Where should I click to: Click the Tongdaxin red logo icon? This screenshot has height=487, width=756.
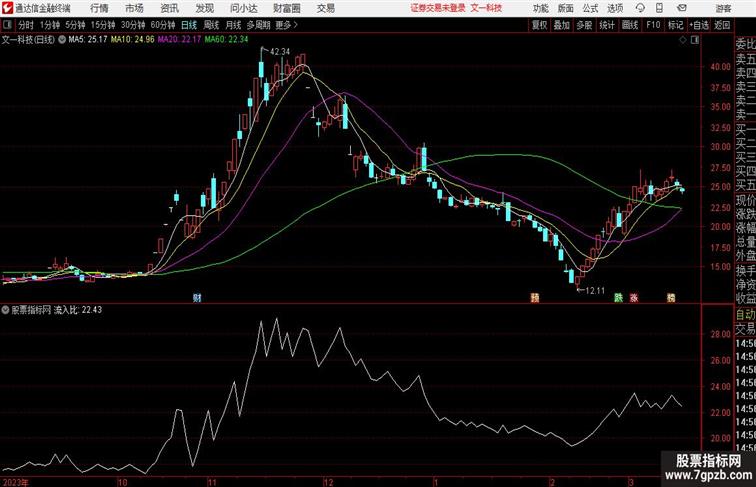(7, 8)
